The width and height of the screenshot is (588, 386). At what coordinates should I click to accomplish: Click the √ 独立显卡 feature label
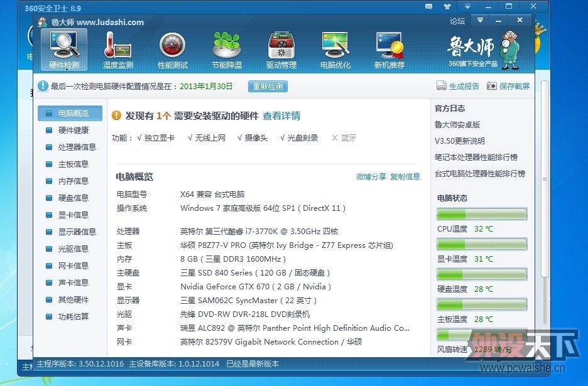click(x=156, y=138)
